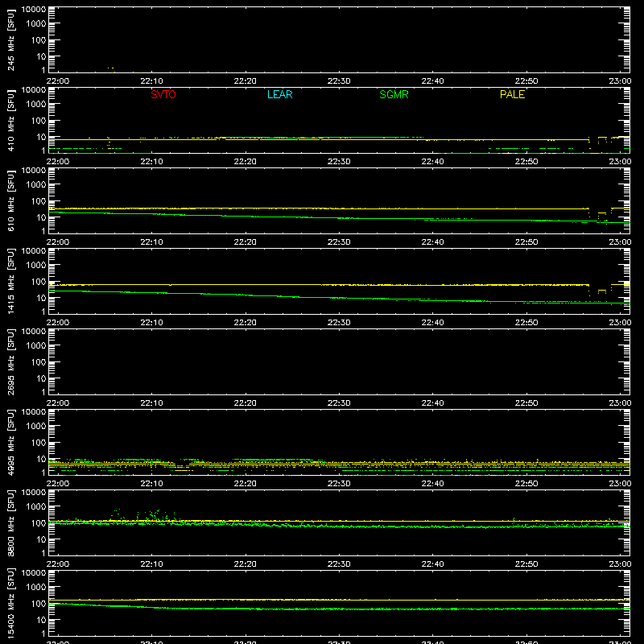Click the 22:50 time label under 8800 MHz panel
This screenshot has width=644, height=644.
pos(526,564)
